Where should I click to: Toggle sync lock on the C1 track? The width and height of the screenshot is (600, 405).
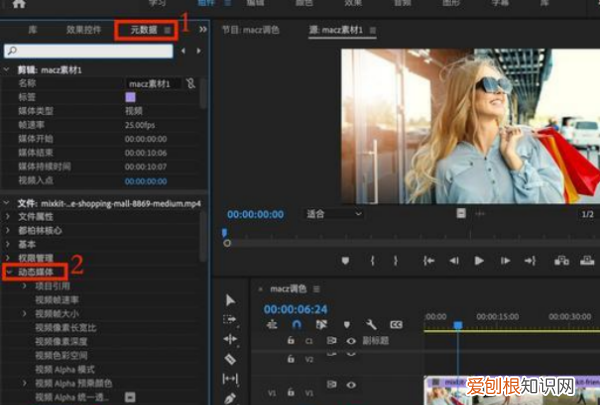click(x=331, y=340)
